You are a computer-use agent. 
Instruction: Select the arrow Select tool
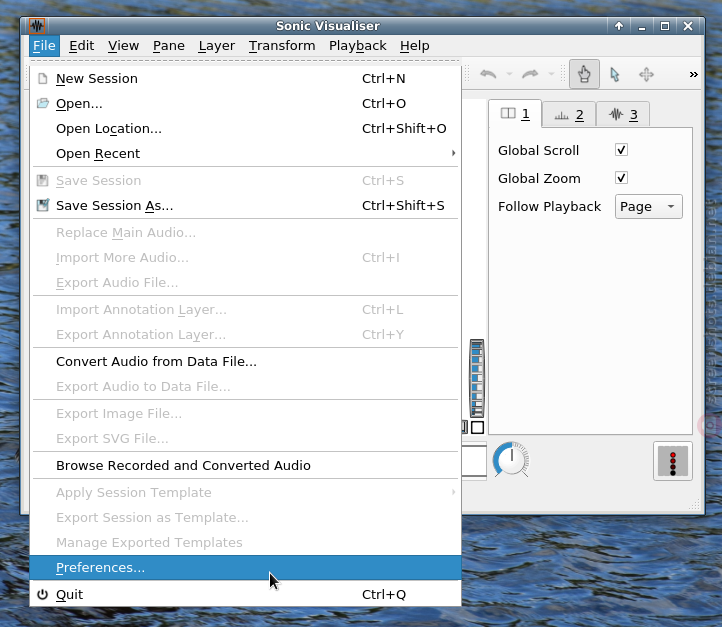[x=614, y=74]
